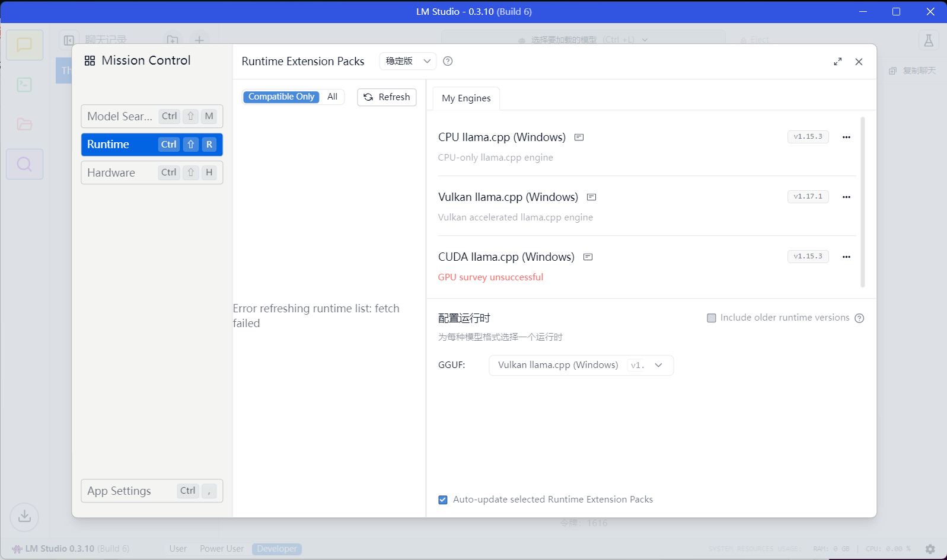Open the Discover search sidebar icon

coord(24,164)
